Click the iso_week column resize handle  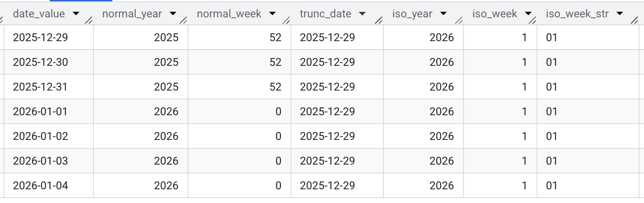(533, 20)
